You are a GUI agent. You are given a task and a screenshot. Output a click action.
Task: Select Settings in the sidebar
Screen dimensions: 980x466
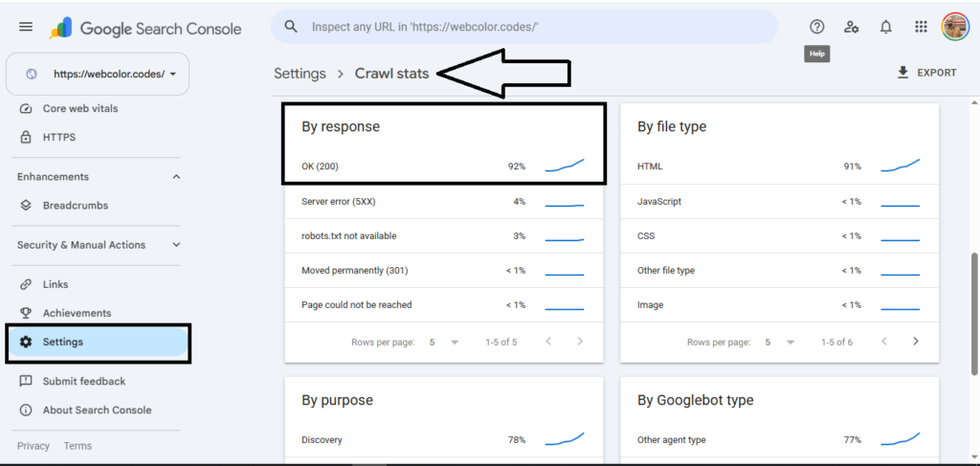98,342
